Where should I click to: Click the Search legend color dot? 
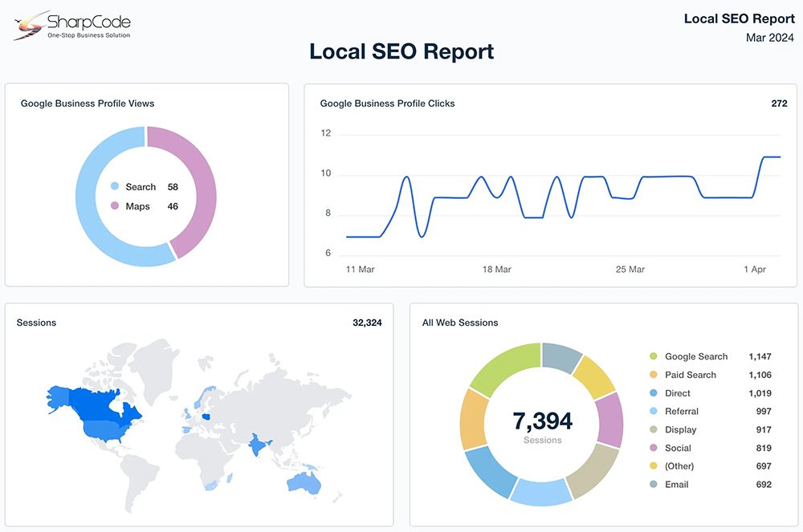click(114, 187)
